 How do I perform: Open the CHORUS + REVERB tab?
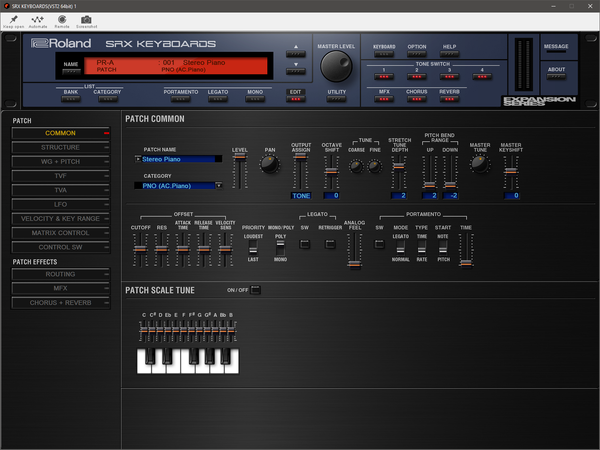coord(60,303)
